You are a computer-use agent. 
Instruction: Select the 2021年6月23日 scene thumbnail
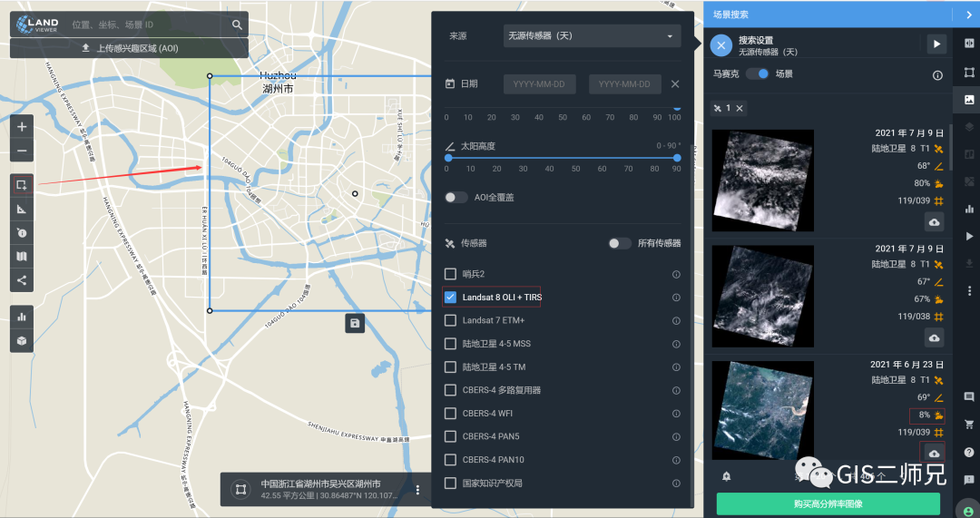point(763,410)
